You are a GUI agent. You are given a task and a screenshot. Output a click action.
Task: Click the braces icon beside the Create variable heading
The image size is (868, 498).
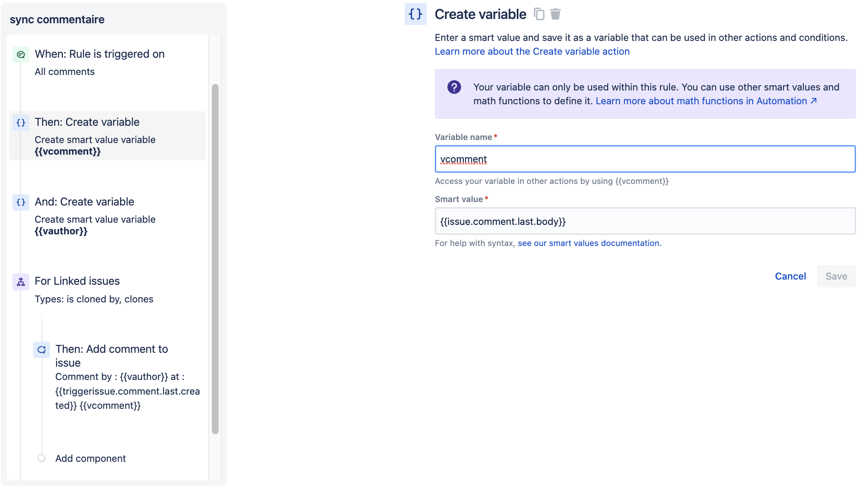[415, 14]
